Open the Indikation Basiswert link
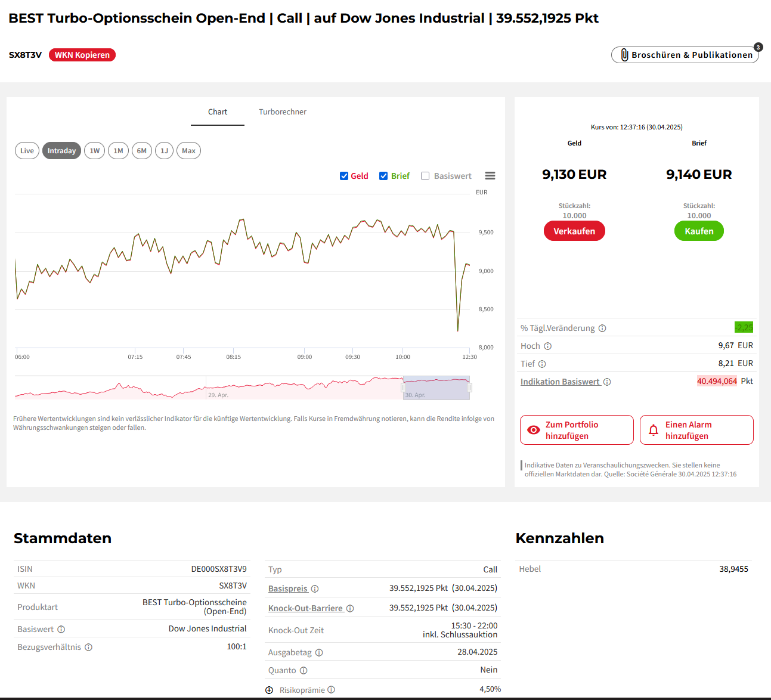 point(561,382)
